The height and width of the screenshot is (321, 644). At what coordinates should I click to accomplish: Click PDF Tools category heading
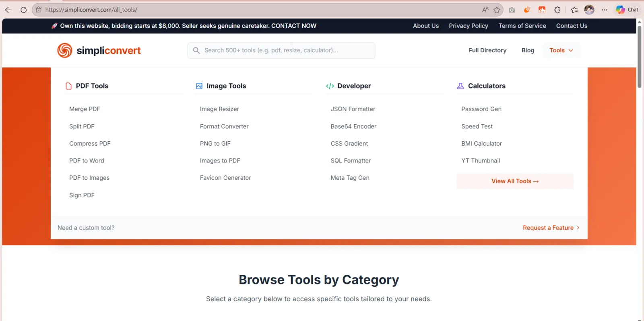[x=92, y=86]
